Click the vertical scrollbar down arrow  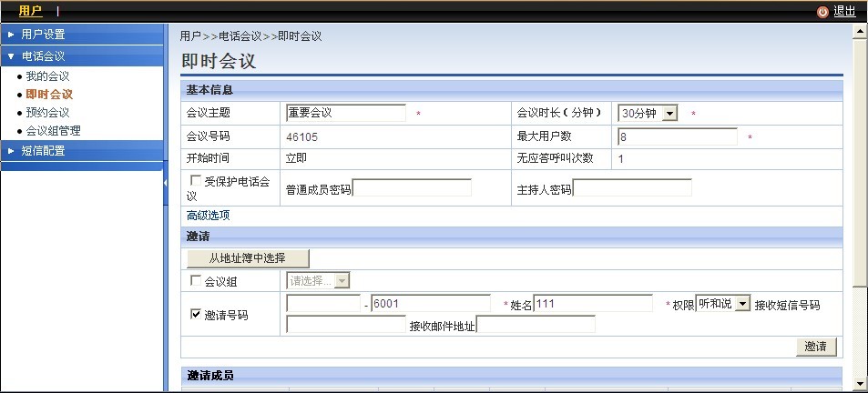click(859, 385)
